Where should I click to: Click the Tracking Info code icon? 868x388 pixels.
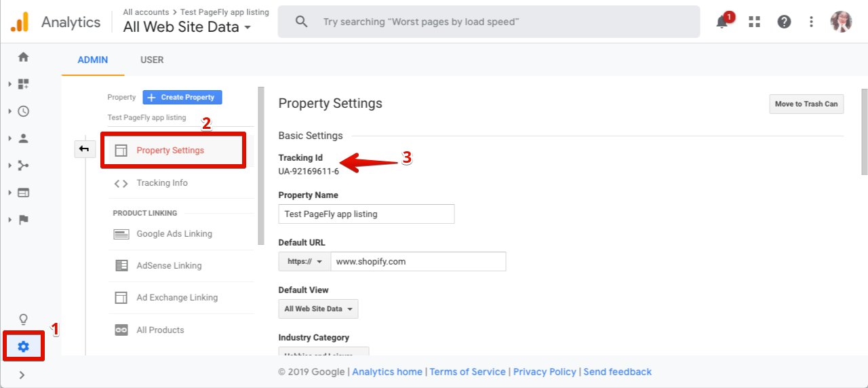tap(121, 183)
